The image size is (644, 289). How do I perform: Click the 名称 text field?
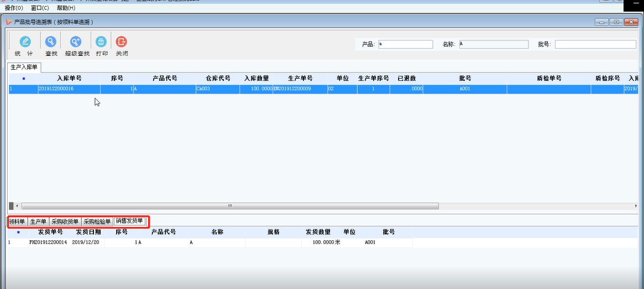[x=491, y=44]
